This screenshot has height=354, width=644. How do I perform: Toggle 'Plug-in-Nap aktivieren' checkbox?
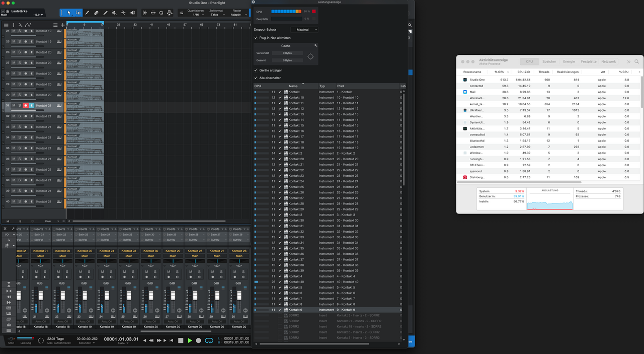coord(256,38)
